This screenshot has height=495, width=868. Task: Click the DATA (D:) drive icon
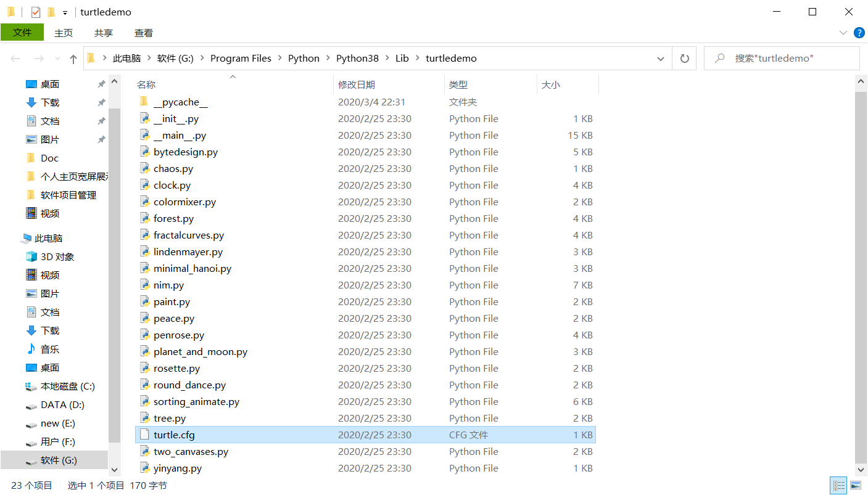tap(31, 406)
